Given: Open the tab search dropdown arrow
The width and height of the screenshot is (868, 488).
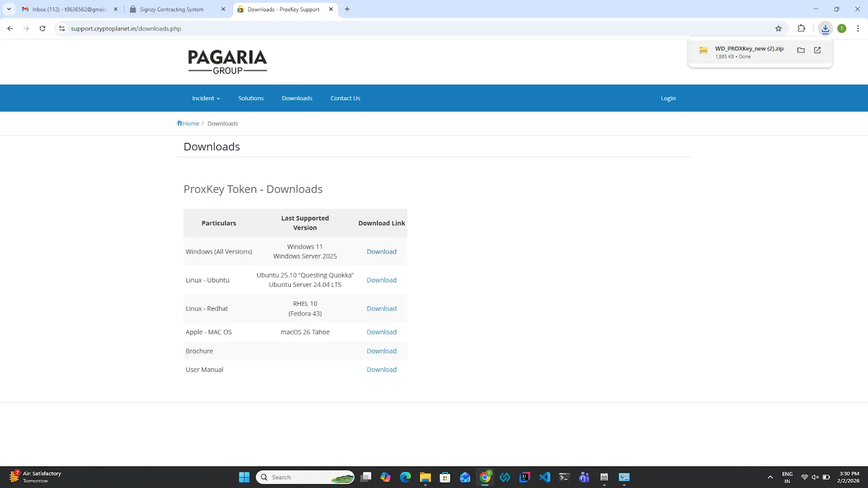Looking at the screenshot, I should [9, 9].
